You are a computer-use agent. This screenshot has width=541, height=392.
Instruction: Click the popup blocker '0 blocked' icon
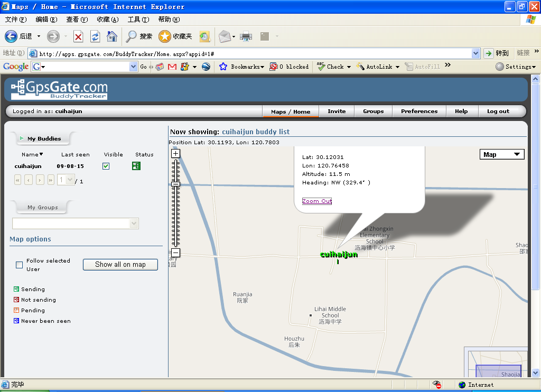point(273,67)
